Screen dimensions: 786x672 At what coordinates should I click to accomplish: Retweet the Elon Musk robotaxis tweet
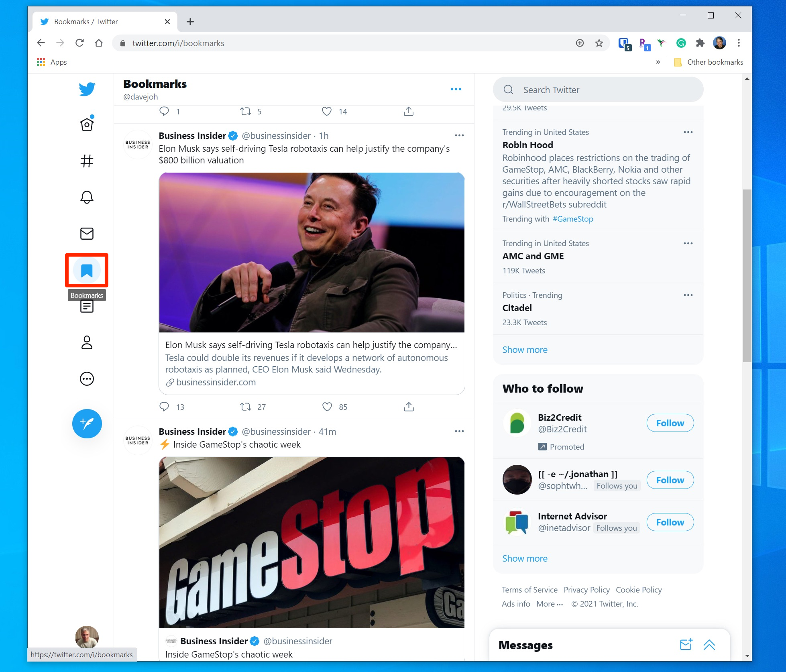[x=246, y=407]
